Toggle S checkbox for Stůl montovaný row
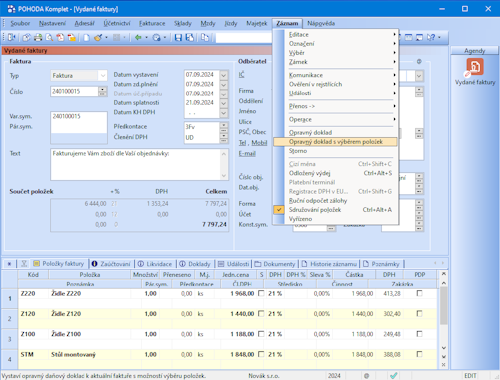 (261, 354)
